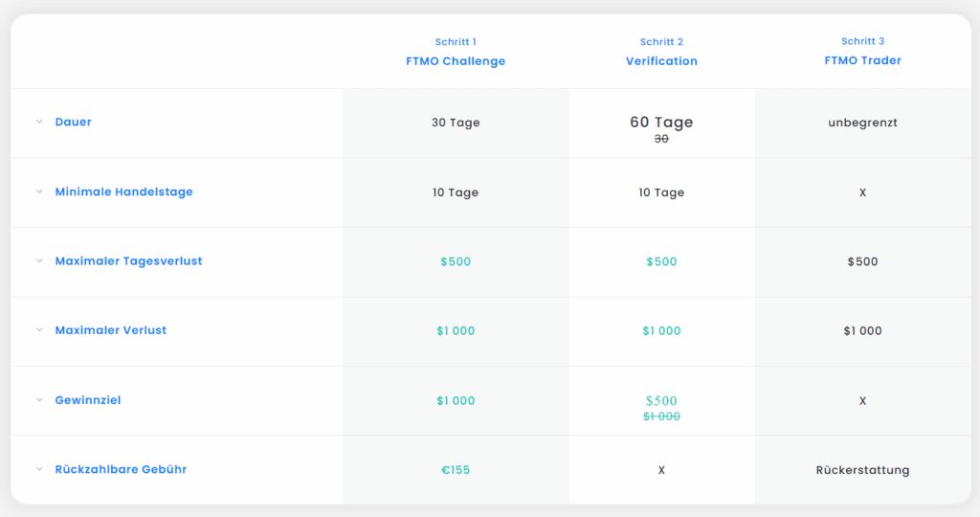Viewport: 980px width, 517px height.
Task: Click $1 000 Gewinnziel under FTMO Challenge
Action: [x=456, y=401]
